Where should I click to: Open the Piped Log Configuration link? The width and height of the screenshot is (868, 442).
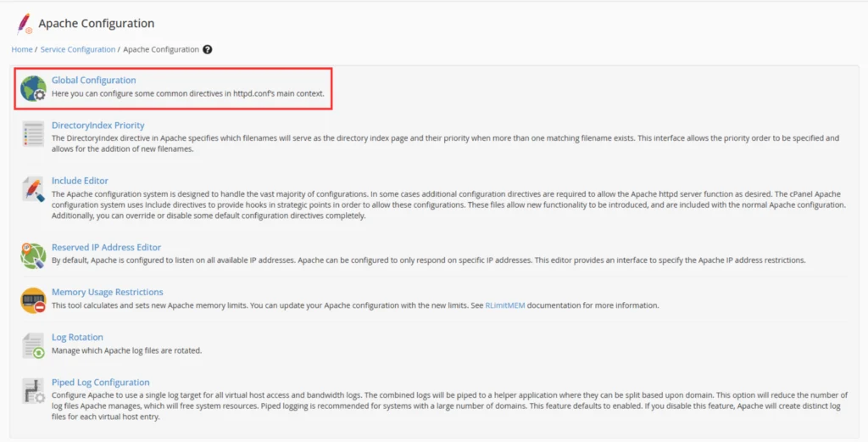(x=101, y=382)
